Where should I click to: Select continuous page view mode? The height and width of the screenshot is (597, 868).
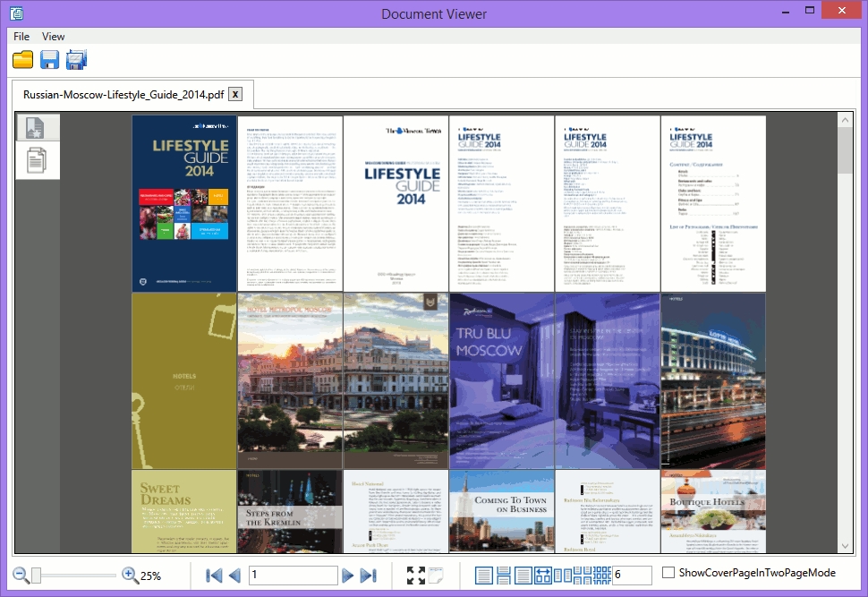pyautogui.click(x=503, y=576)
